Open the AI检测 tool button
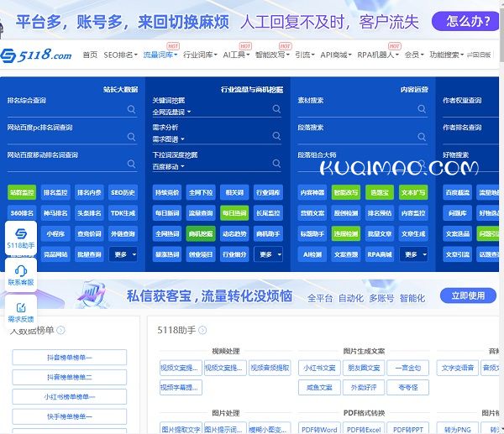 pos(312,254)
